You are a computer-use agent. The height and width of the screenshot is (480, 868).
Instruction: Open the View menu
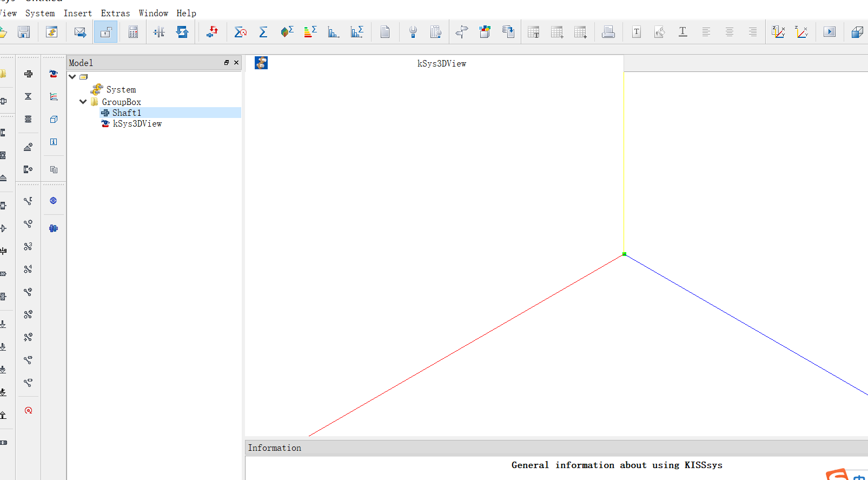coord(8,13)
